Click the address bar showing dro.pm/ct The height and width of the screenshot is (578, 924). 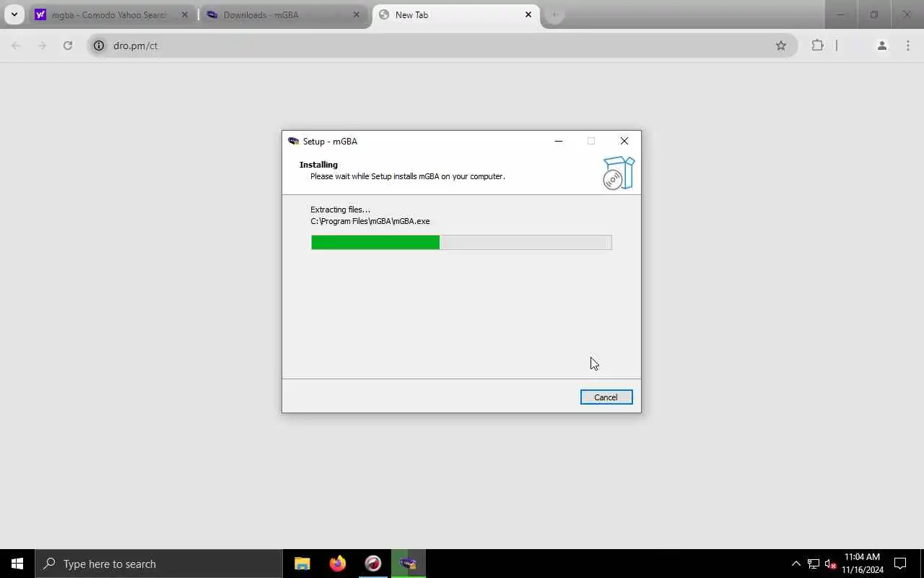(x=441, y=46)
